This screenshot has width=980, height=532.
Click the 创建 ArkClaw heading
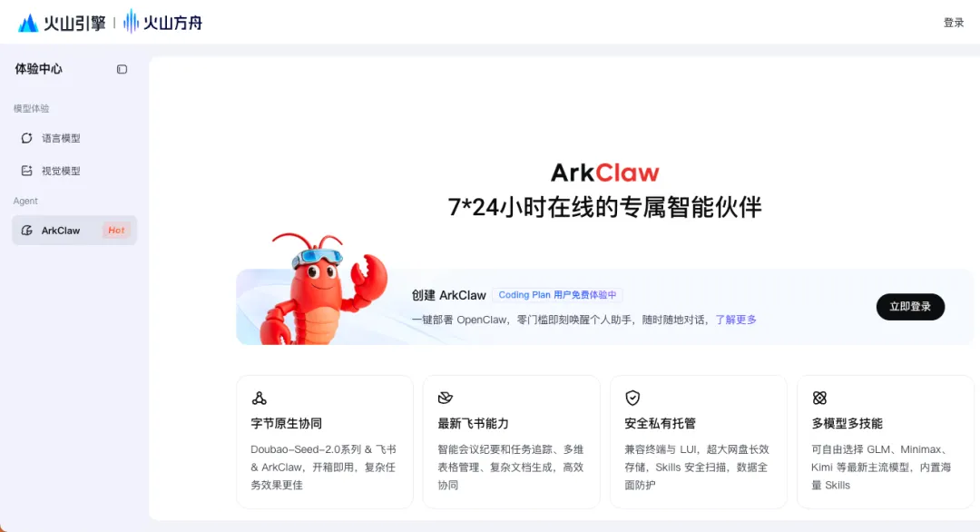pyautogui.click(x=449, y=295)
